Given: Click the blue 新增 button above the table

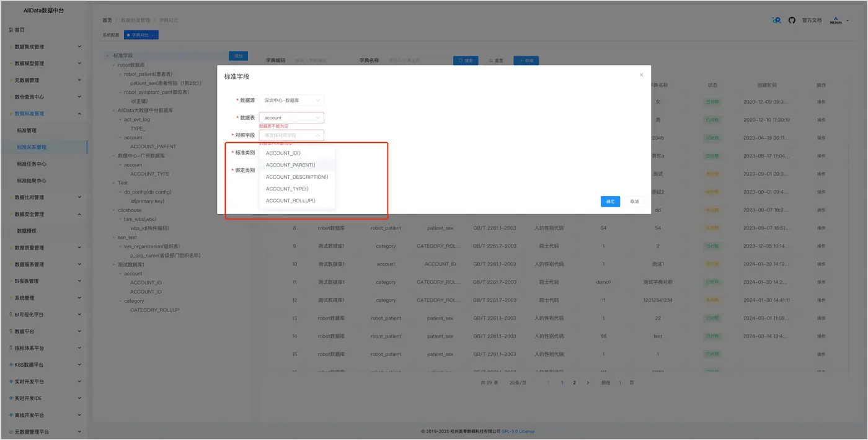Looking at the screenshot, I should pyautogui.click(x=526, y=61).
